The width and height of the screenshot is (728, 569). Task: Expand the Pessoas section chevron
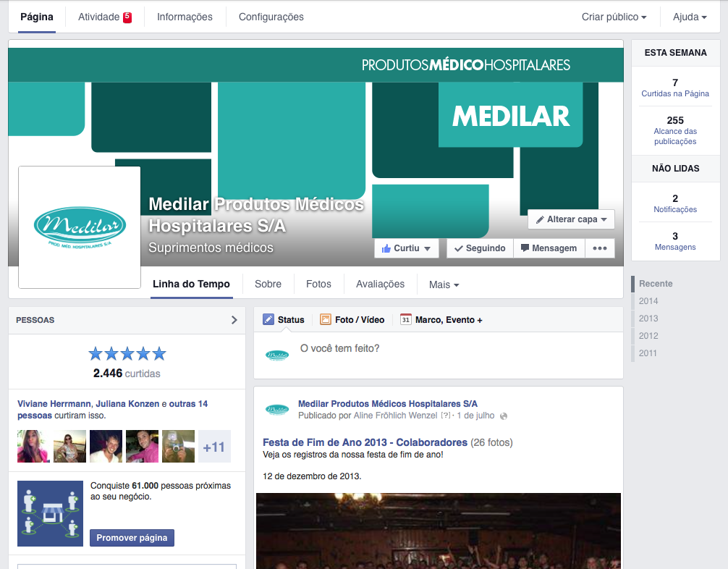(x=234, y=320)
